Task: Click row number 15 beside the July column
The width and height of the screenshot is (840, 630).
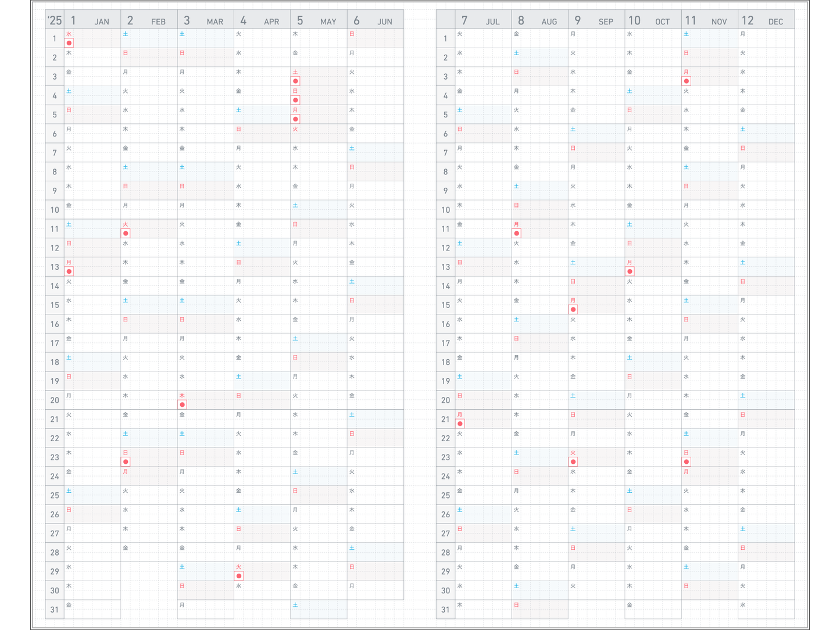Action: click(x=445, y=305)
